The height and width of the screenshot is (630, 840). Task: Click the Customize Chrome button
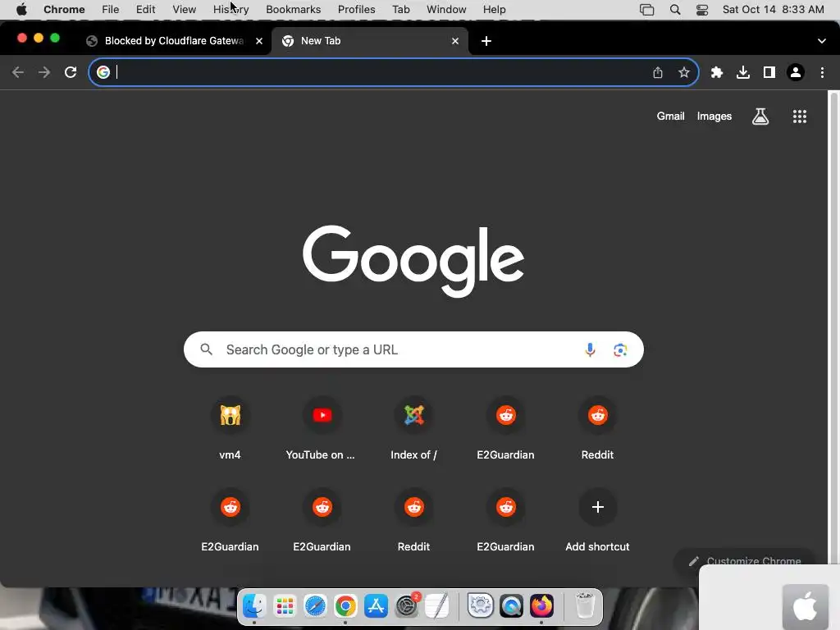click(745, 561)
